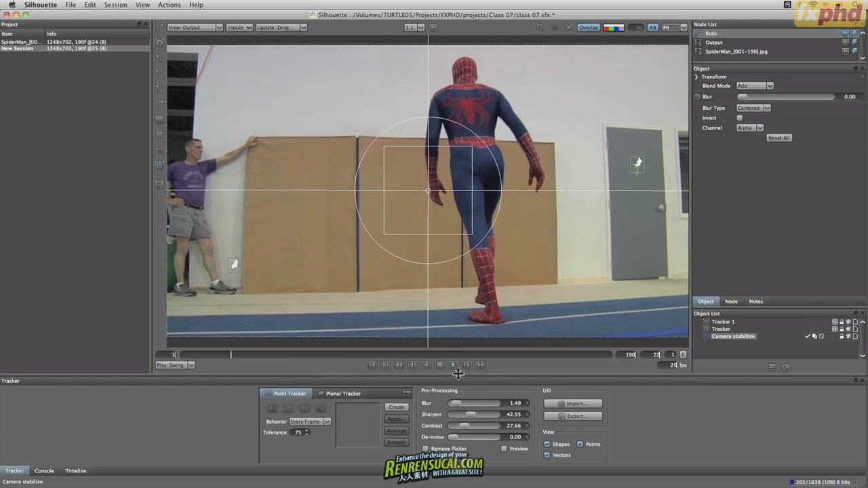Click the Reset All button
Viewport: 868px width, 488px height.
pyautogui.click(x=778, y=138)
